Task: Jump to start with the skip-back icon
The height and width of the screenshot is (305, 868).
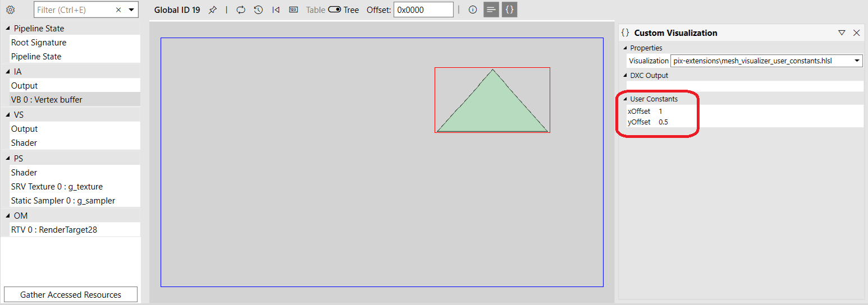Action: pyautogui.click(x=276, y=10)
